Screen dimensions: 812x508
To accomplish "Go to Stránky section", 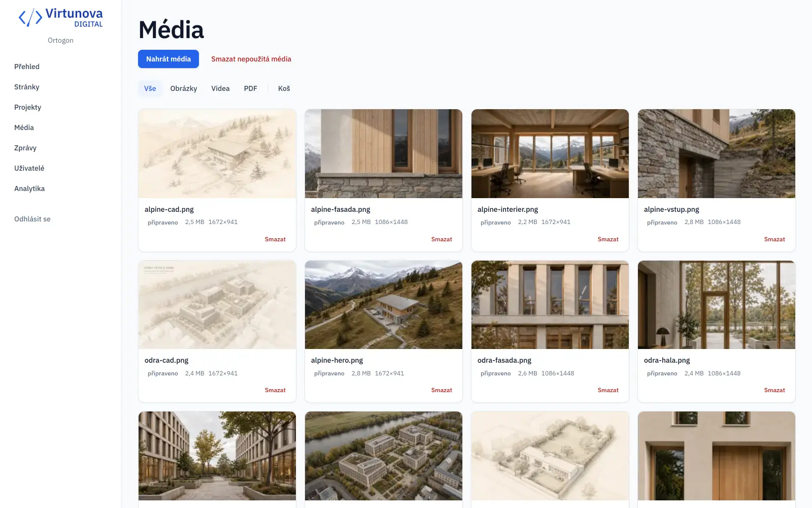I will (x=27, y=87).
